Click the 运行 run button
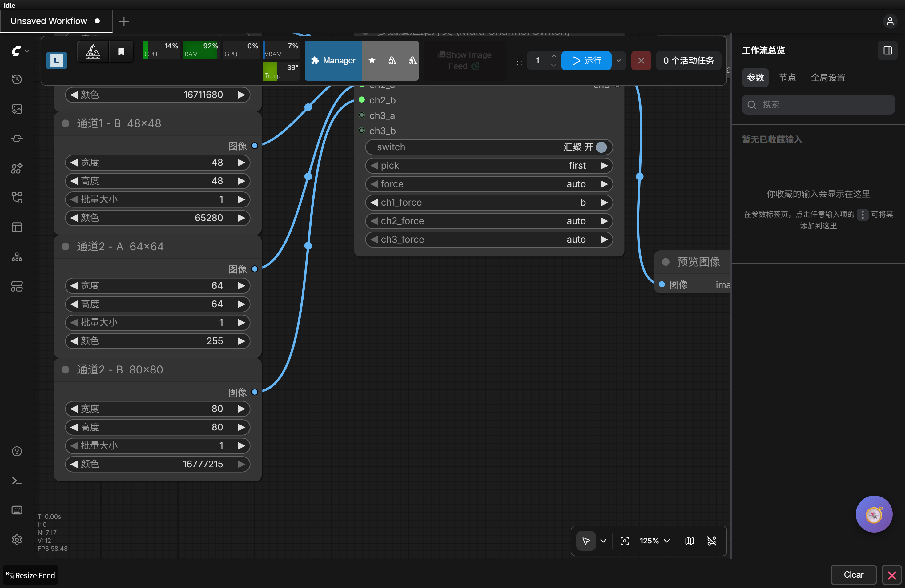905x588 pixels. (x=586, y=60)
